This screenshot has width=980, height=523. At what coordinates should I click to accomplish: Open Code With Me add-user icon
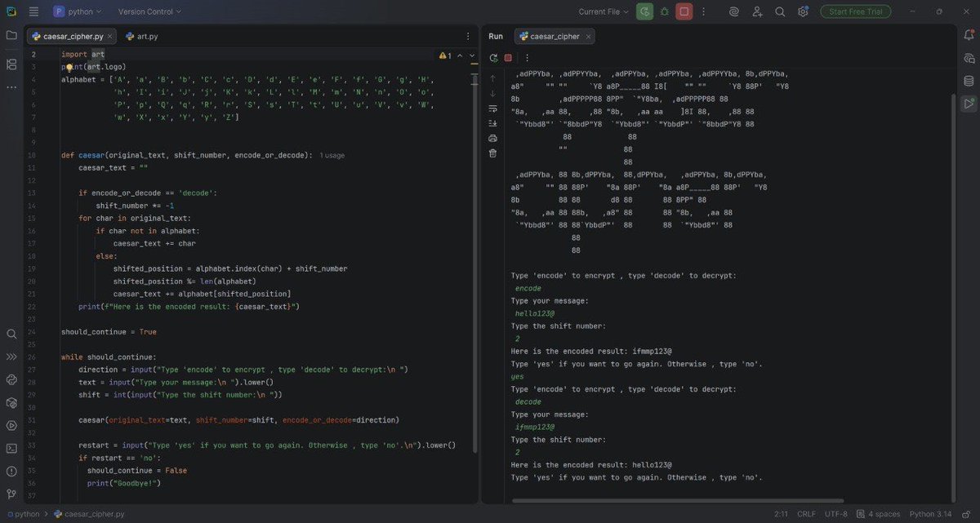pyautogui.click(x=757, y=11)
